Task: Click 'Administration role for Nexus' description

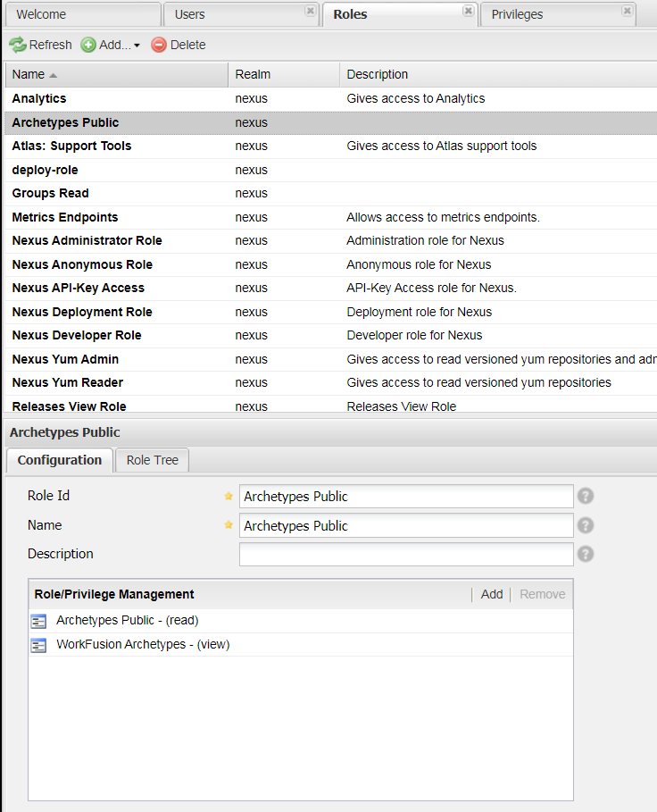Action: [425, 241]
